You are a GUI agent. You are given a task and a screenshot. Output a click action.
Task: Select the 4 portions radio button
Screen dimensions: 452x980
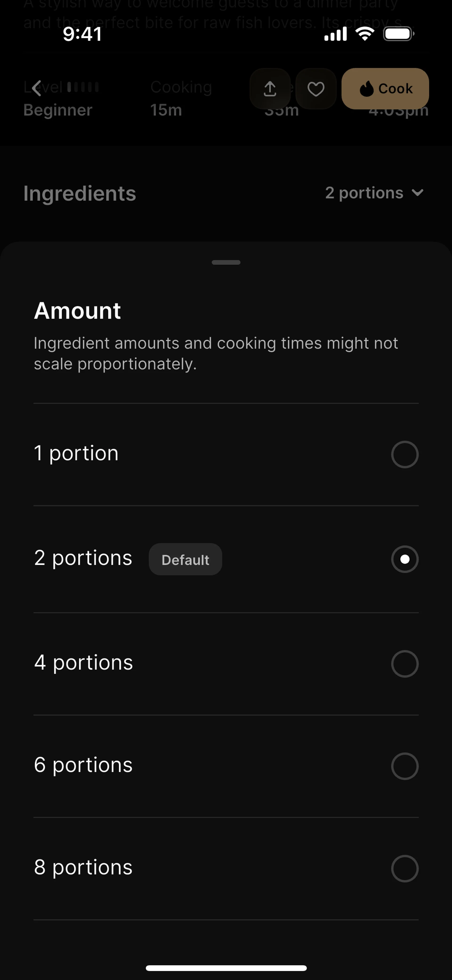(404, 664)
